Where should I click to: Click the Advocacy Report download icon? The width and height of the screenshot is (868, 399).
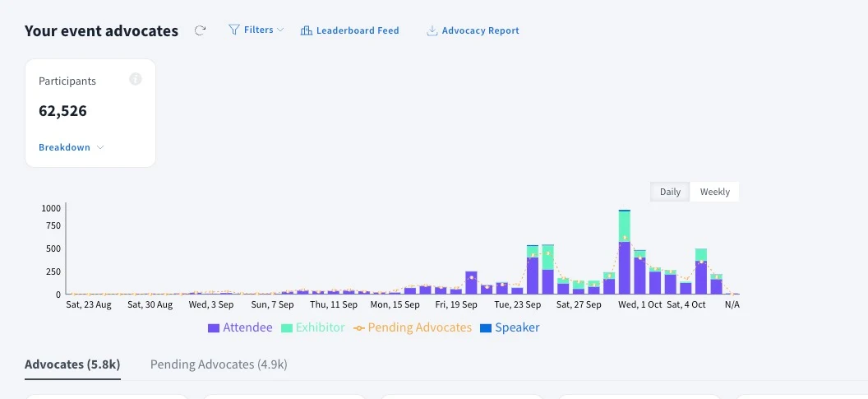tap(432, 30)
